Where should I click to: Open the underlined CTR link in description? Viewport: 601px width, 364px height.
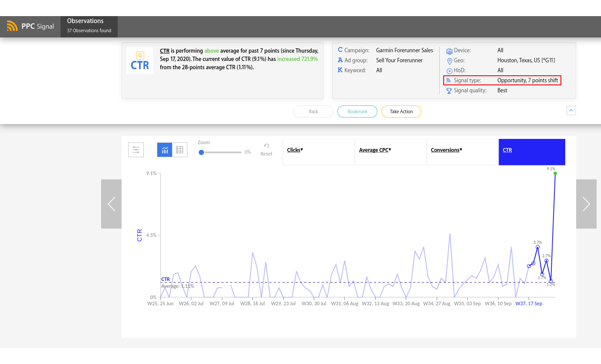164,51
